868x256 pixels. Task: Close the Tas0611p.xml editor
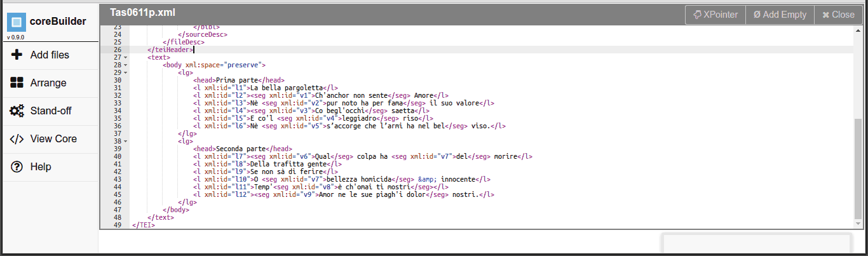click(838, 15)
